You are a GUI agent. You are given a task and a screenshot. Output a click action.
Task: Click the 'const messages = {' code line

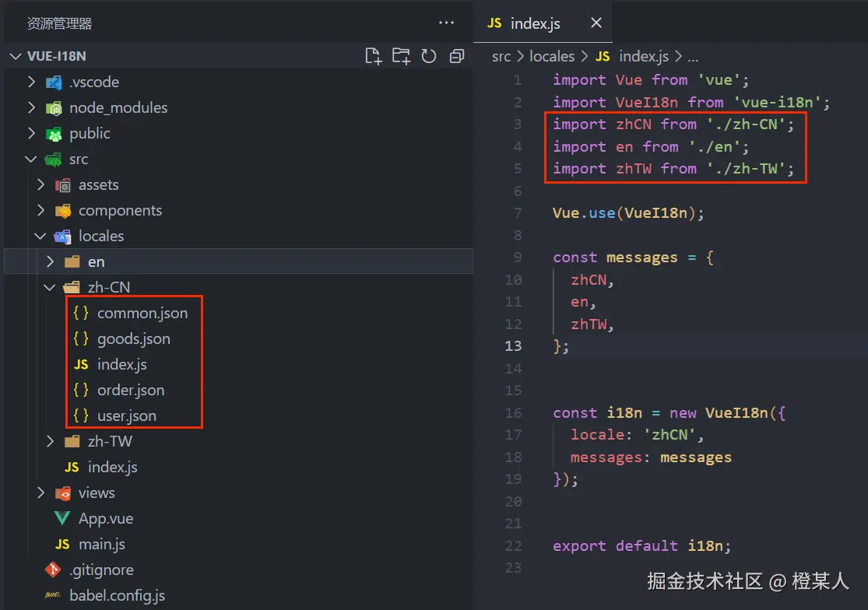[x=633, y=258]
